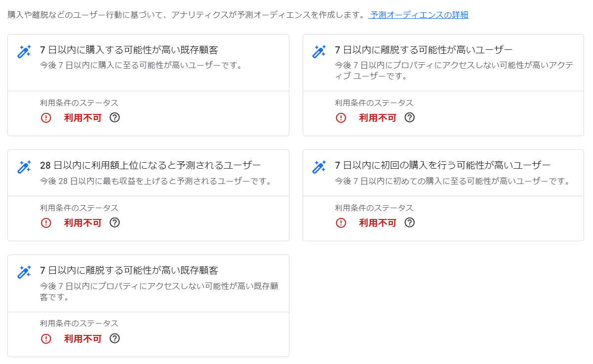Click the magic wand icon beside 7日以内に離脱する可能性が高い既存顧客

24,272
